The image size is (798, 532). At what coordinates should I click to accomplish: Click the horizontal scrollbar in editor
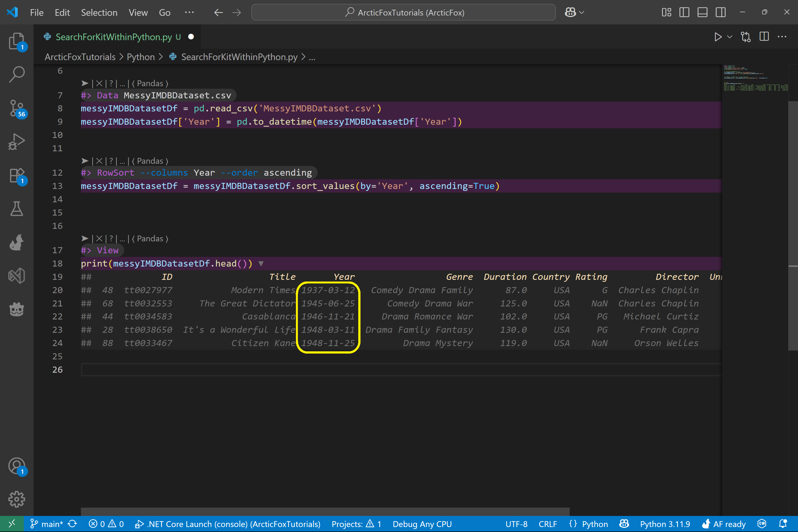coord(325,512)
